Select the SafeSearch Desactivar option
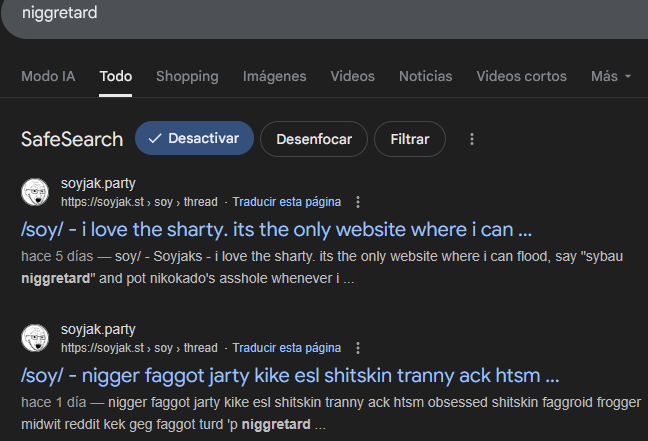This screenshot has width=648, height=441. point(194,139)
